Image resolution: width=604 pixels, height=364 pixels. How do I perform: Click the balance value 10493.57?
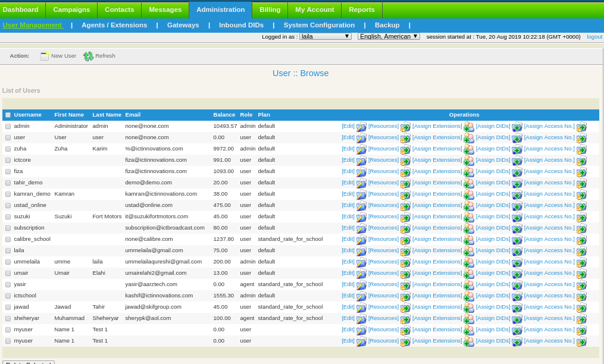click(226, 126)
